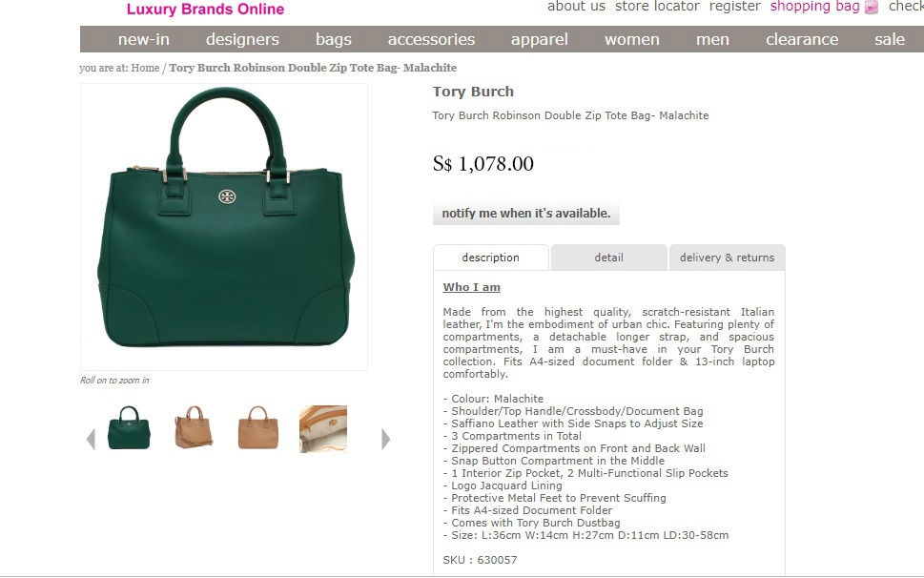Select the description tab

pos(491,258)
